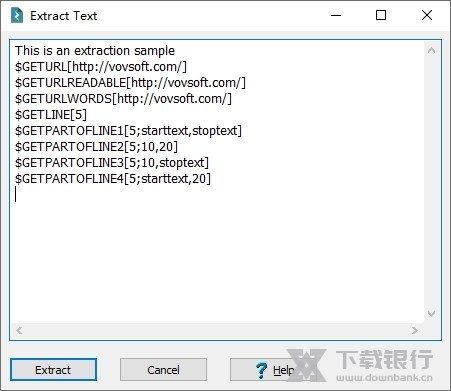Cancel the Extract Text dialog

pyautogui.click(x=163, y=369)
